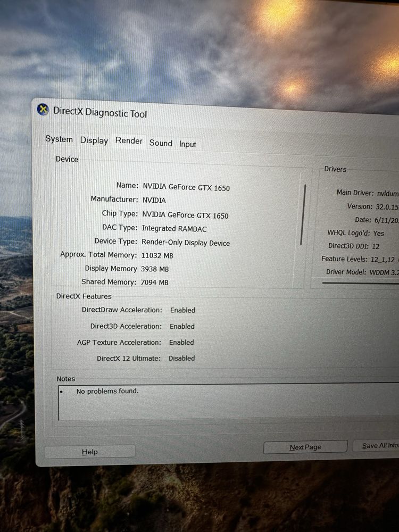Click the 'DirectX Features' group heading
399x532 pixels.
(84, 296)
